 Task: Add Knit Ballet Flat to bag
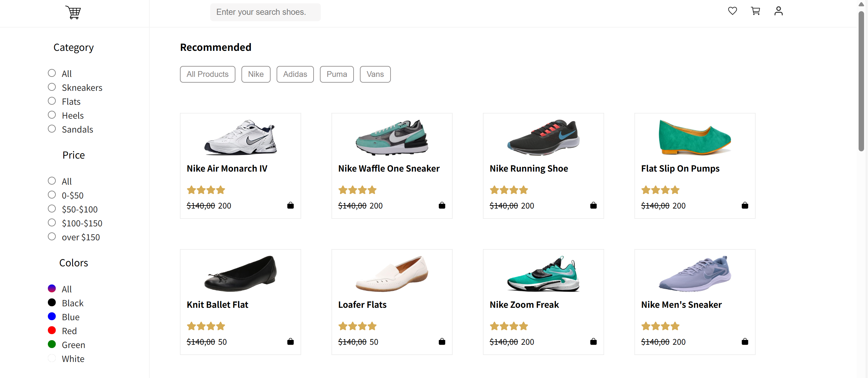pyautogui.click(x=290, y=342)
